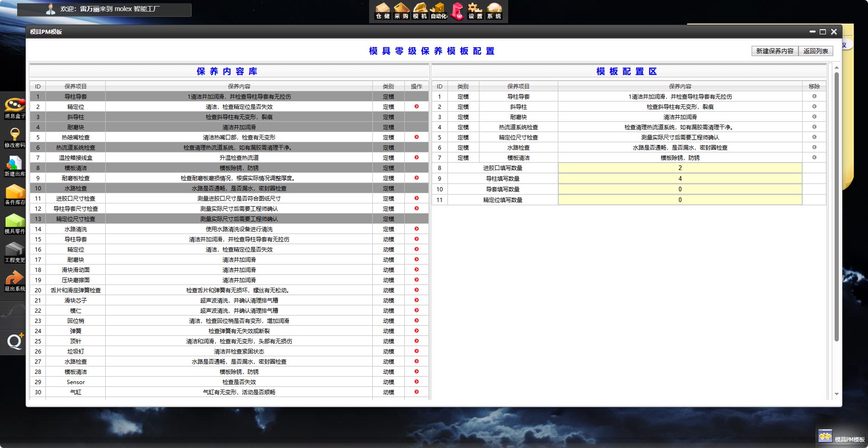This screenshot has width=868, height=448.
Task: Click the 导柱填写数量 value field
Action: (680, 179)
